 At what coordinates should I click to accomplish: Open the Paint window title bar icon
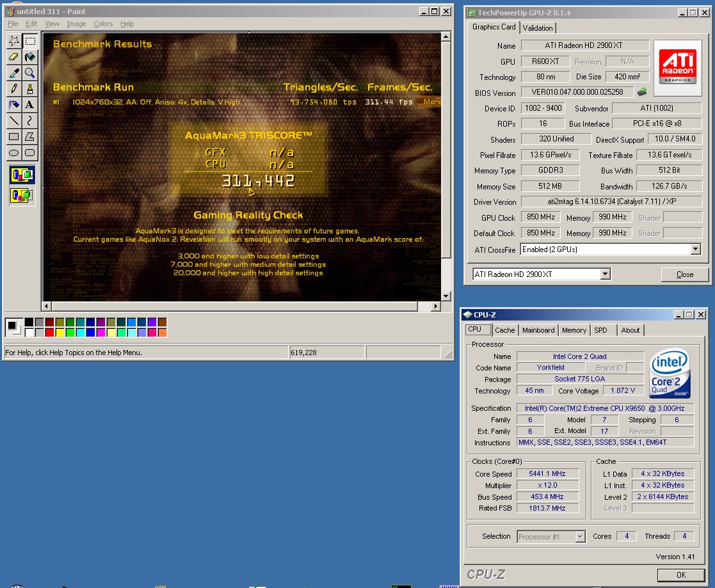[x=10, y=12]
